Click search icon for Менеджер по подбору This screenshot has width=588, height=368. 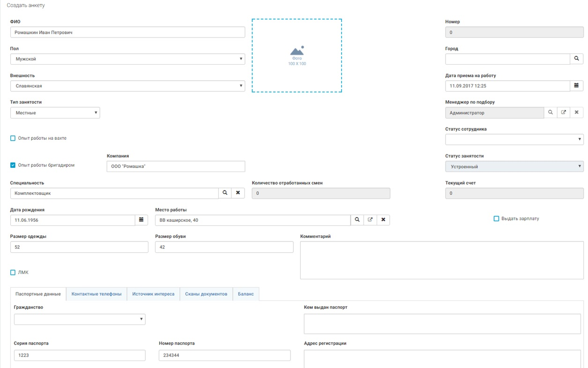tap(551, 113)
